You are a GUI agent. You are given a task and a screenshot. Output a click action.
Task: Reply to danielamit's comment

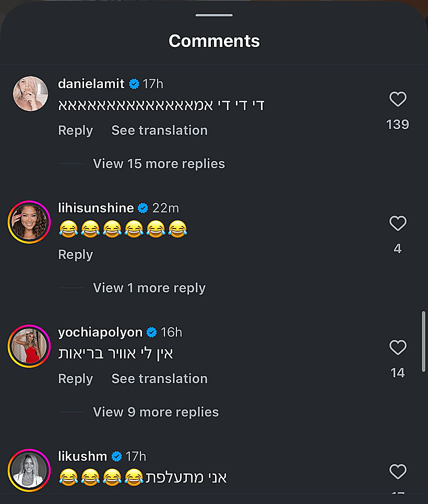[76, 130]
